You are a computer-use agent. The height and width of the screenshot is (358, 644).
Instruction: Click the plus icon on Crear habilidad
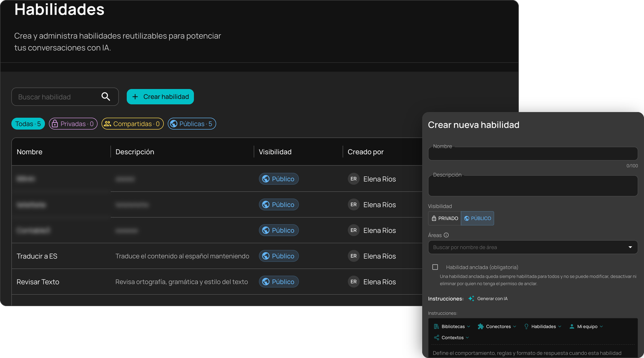point(135,97)
